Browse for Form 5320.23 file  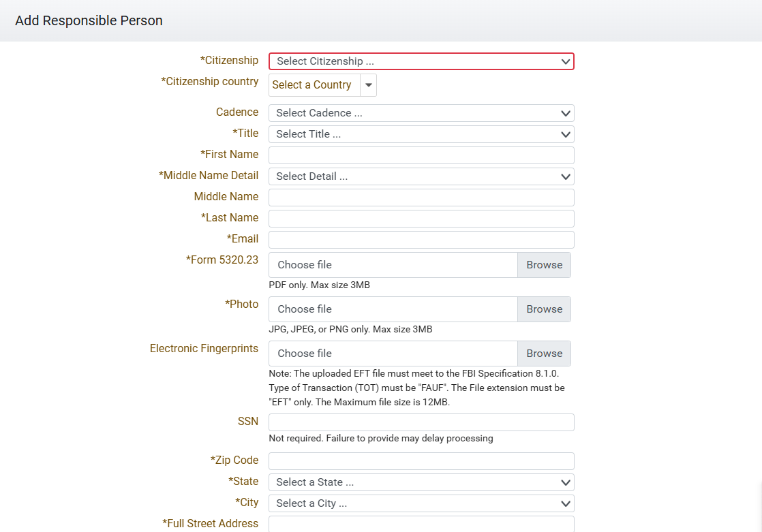544,265
